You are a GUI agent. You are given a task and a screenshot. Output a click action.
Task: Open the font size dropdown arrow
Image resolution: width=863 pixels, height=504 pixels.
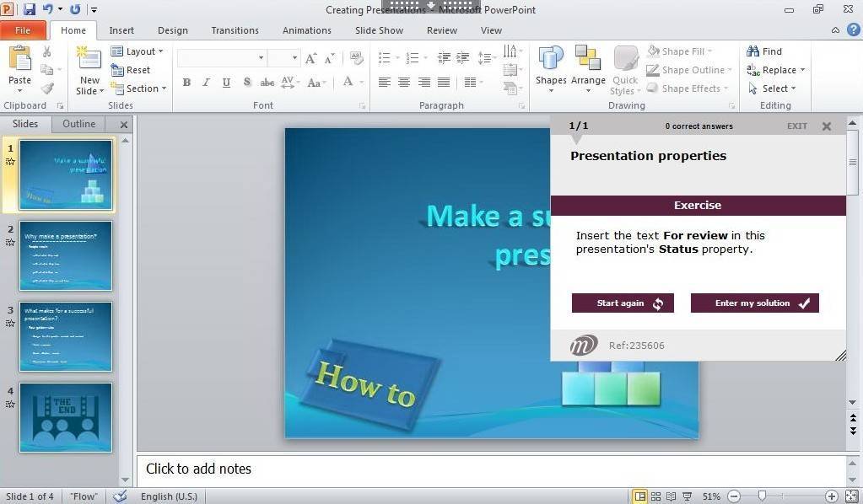point(294,58)
